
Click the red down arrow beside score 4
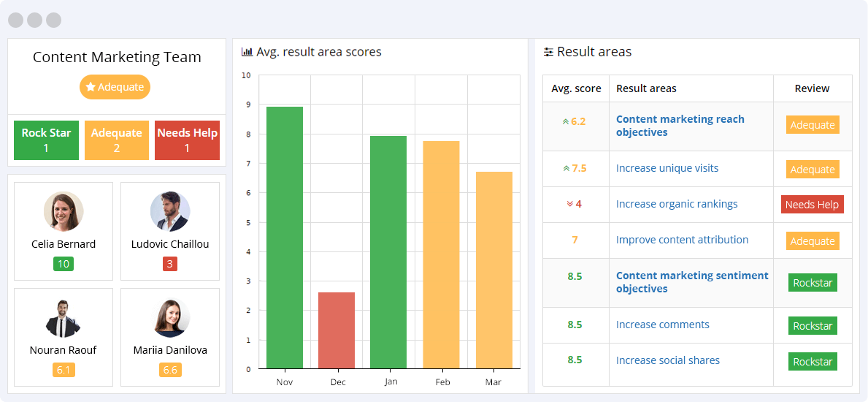(x=569, y=205)
